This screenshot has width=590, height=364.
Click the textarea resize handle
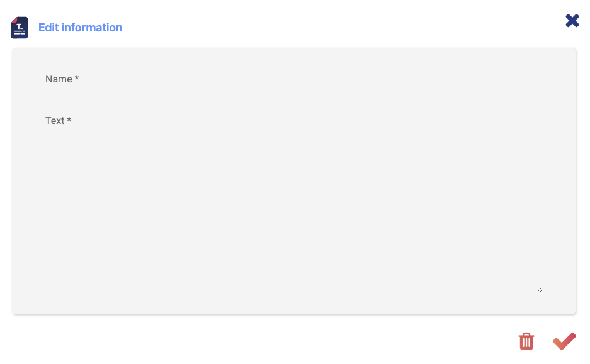(x=540, y=289)
